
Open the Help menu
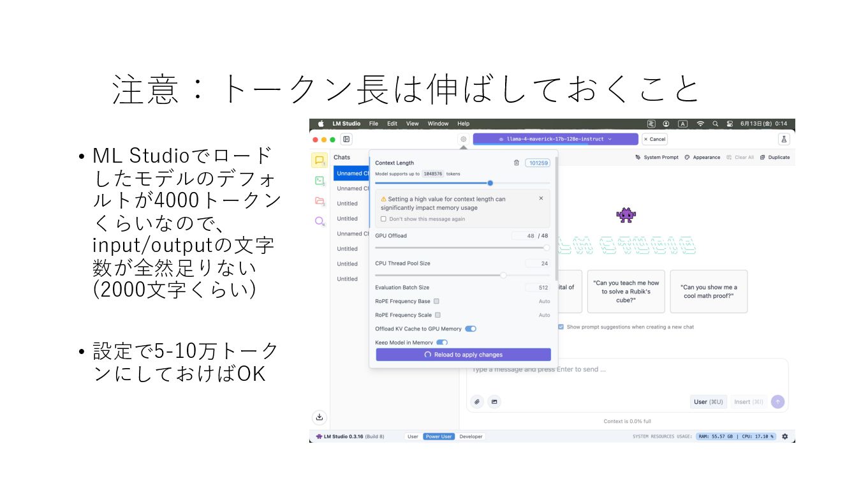point(464,124)
